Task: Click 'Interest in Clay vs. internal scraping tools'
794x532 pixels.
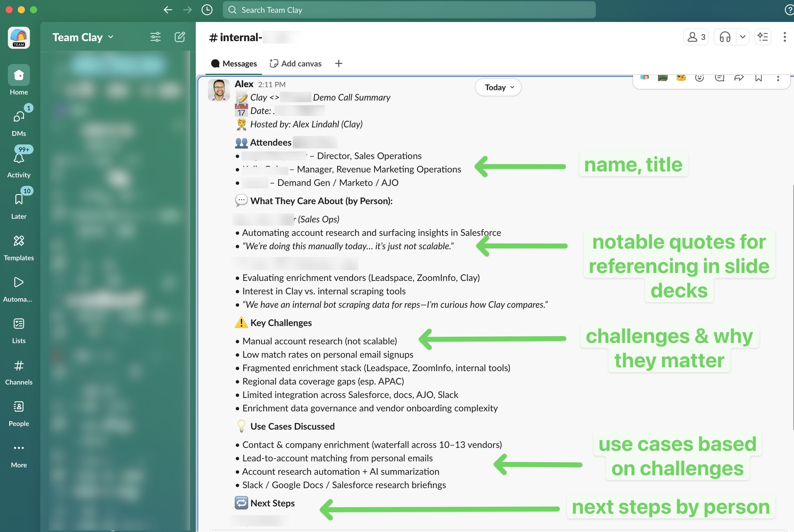Action: click(x=324, y=291)
